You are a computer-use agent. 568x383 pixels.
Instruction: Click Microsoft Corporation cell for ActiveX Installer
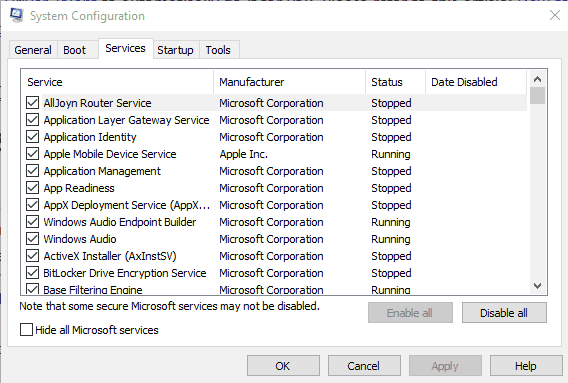[271, 256]
